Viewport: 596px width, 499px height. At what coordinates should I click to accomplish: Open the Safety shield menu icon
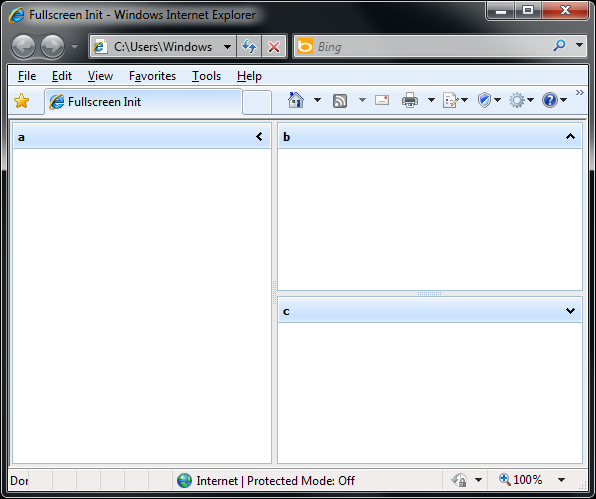coord(484,100)
